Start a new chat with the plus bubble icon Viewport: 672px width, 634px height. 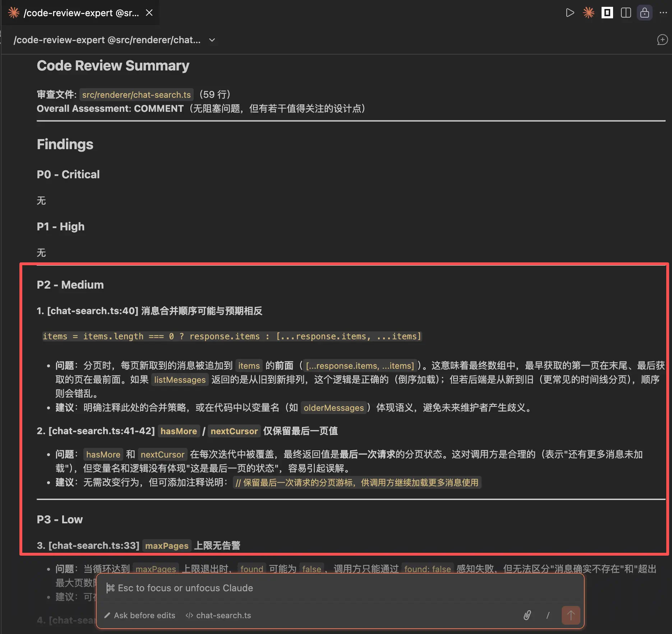(662, 40)
